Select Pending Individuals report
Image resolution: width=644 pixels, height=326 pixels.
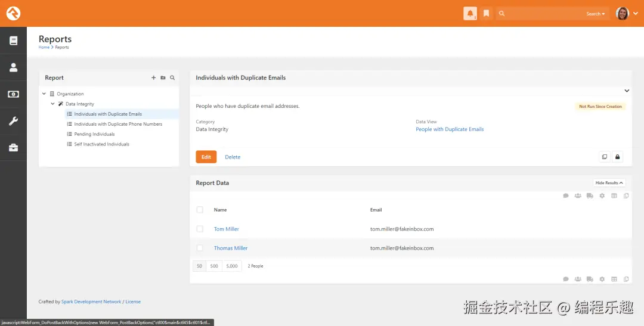(x=94, y=134)
